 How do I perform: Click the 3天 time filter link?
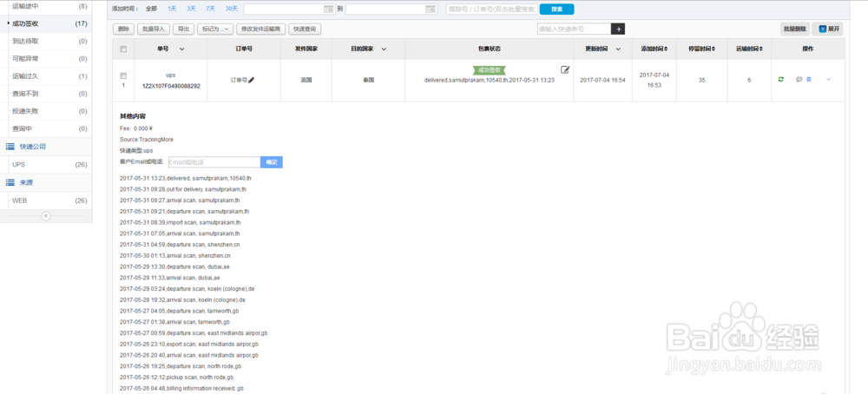pos(191,9)
